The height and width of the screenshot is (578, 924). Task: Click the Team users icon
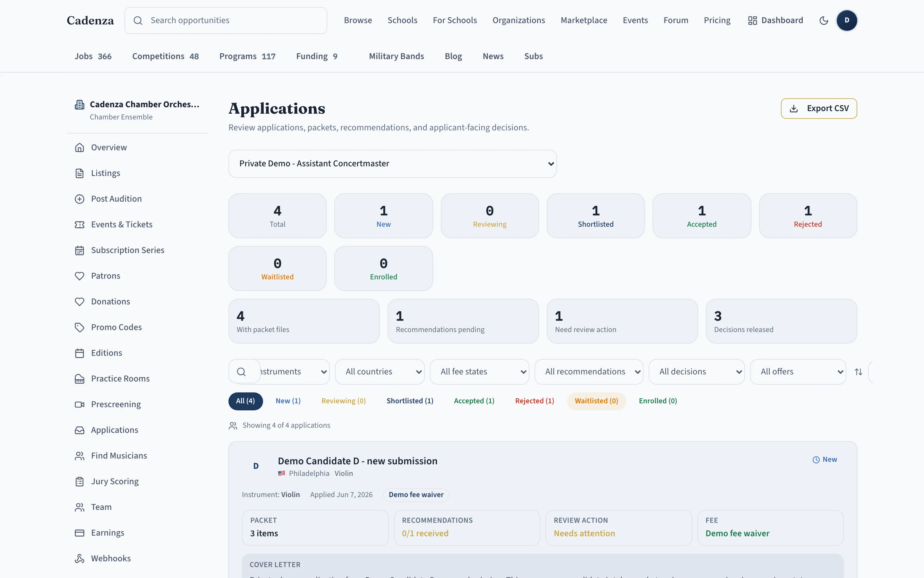pyautogui.click(x=80, y=507)
